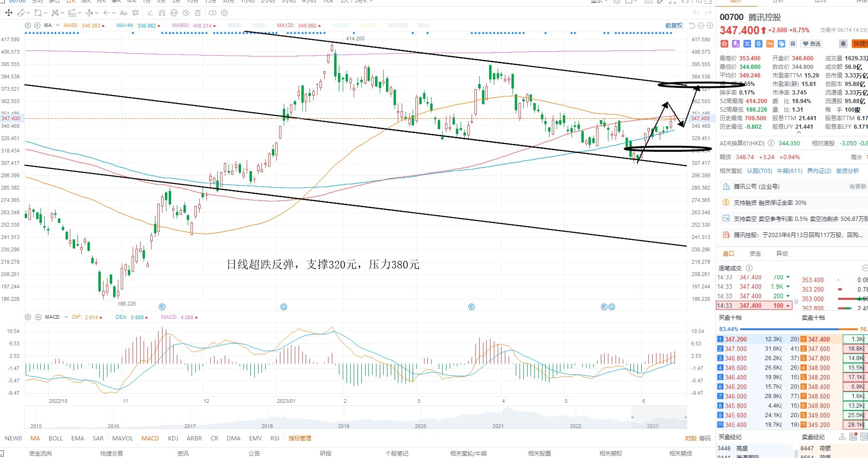Open dropdown beside pattern drawing tool
Screen dimensions: 868x458
[62, 13]
